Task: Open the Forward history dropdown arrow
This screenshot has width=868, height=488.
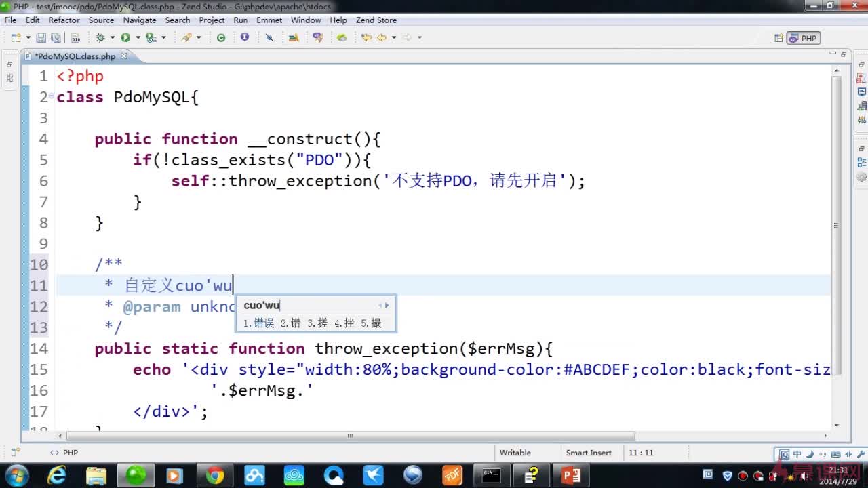Action: [419, 38]
